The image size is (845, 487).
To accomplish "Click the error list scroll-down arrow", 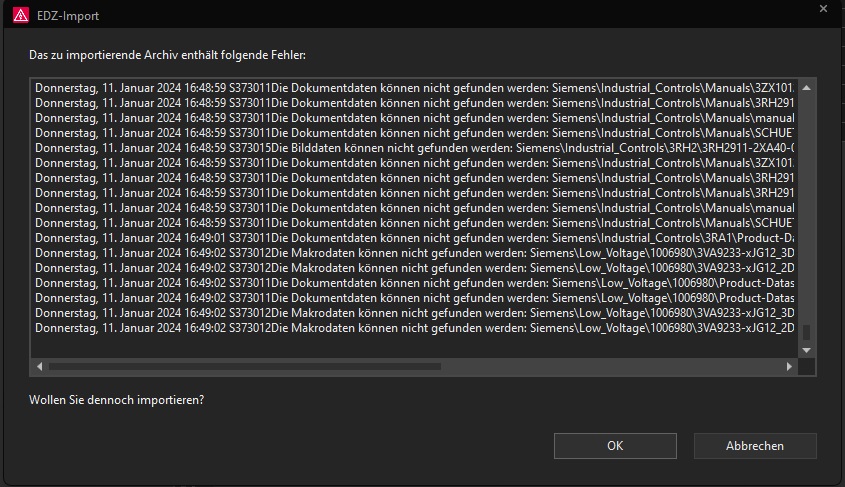I will [x=806, y=350].
